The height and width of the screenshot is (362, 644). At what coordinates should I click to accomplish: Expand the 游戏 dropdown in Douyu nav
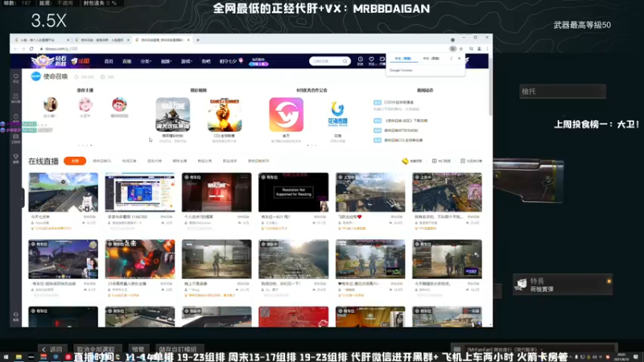(187, 61)
